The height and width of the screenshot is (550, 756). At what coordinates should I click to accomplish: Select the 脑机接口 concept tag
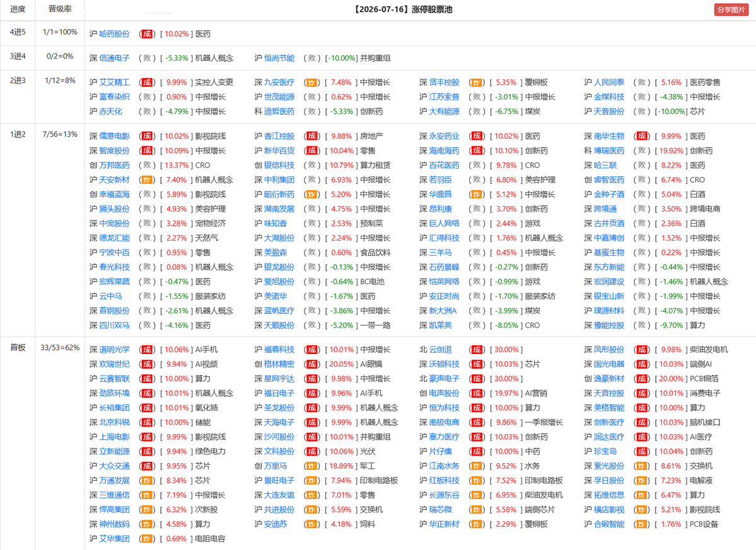click(705, 422)
